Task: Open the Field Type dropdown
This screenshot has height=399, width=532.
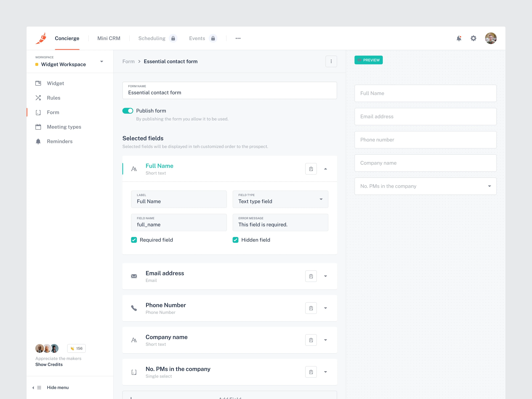Action: [280, 199]
